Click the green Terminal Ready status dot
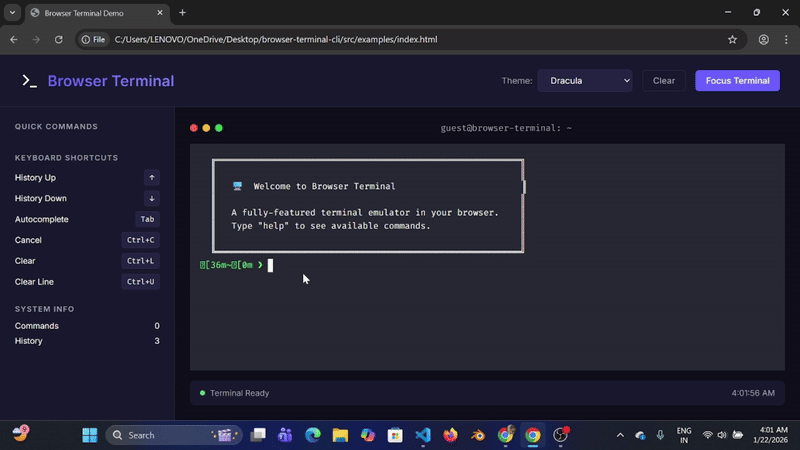800x450 pixels. [203, 393]
